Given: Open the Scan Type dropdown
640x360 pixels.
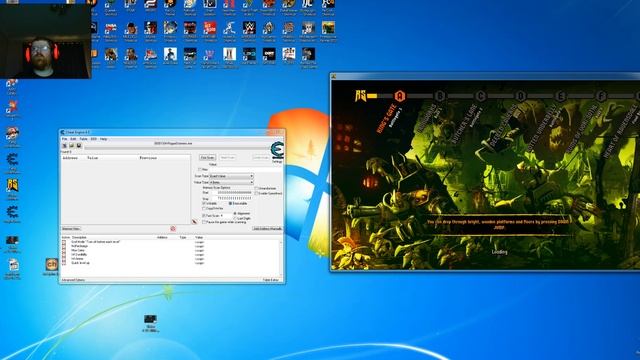Looking at the screenshot, I should (x=231, y=176).
